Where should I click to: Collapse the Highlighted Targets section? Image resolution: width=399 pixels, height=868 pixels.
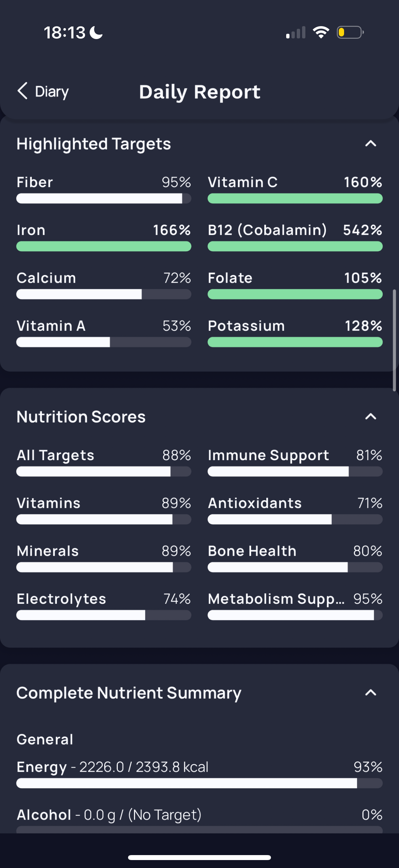coord(370,144)
